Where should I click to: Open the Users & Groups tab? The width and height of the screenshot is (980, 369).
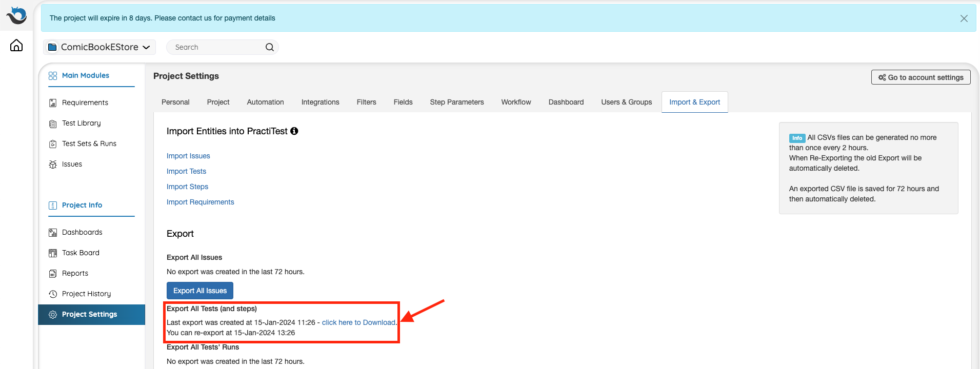pos(627,102)
